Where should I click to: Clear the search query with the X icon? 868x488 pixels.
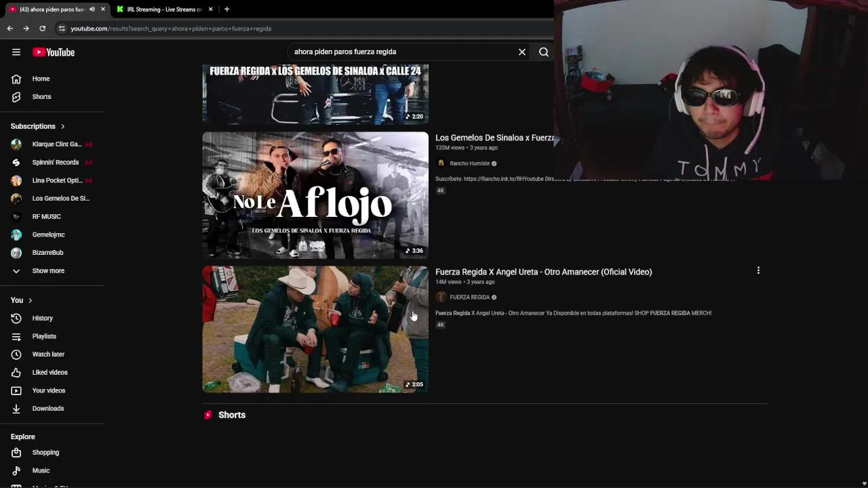click(522, 52)
